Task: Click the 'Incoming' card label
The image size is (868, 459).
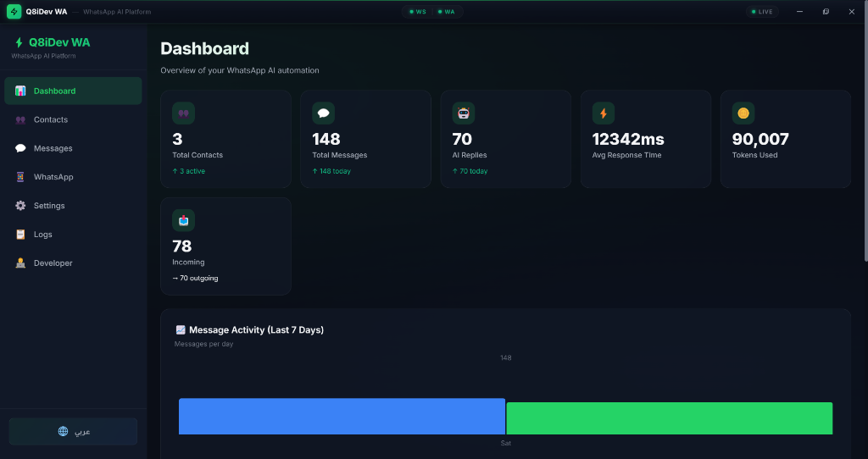Action: coord(188,263)
